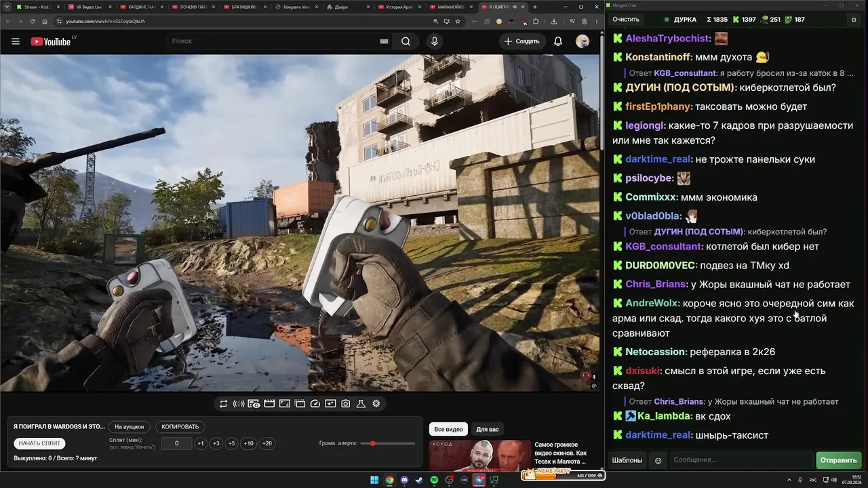Open the gear settings under the video

click(376, 404)
